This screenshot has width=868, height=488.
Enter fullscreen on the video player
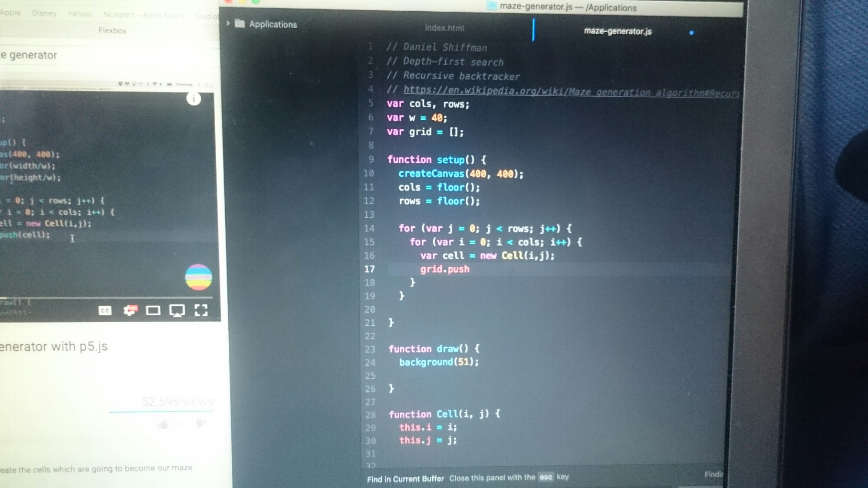[x=201, y=310]
